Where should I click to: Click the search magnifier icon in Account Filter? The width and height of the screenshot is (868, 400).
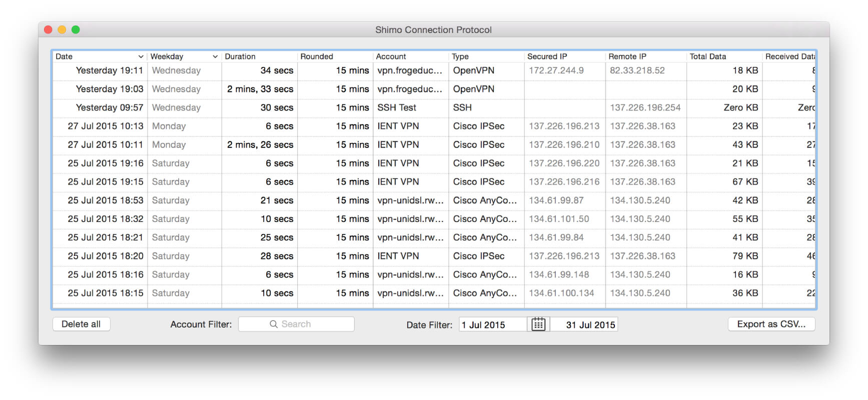pyautogui.click(x=274, y=324)
